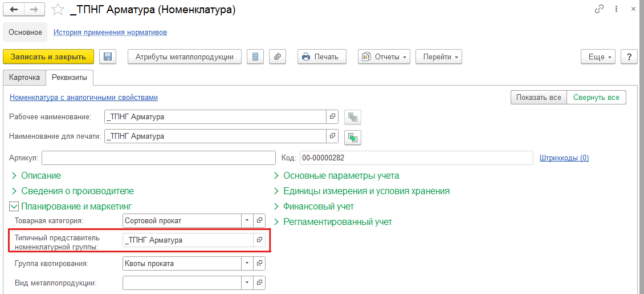Open the Группа квотирования dropdown arrow
The height and width of the screenshot is (294, 644).
[x=247, y=263]
